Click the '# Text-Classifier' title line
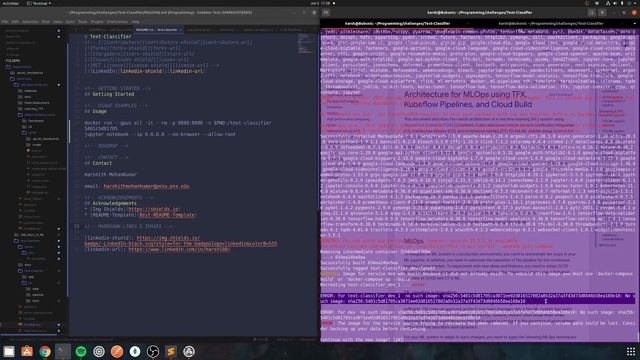This screenshot has width=640, height=360. tap(108, 37)
